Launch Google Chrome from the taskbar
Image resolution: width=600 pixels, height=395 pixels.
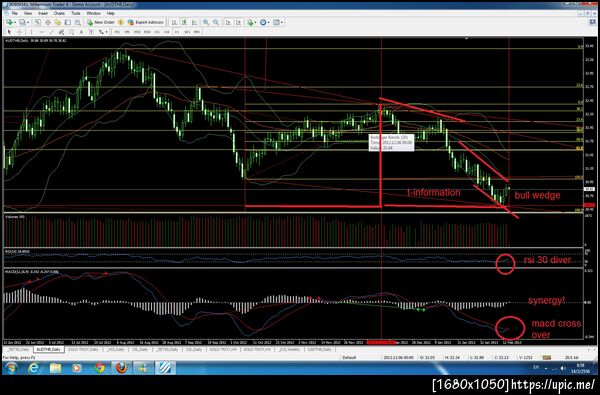100,368
